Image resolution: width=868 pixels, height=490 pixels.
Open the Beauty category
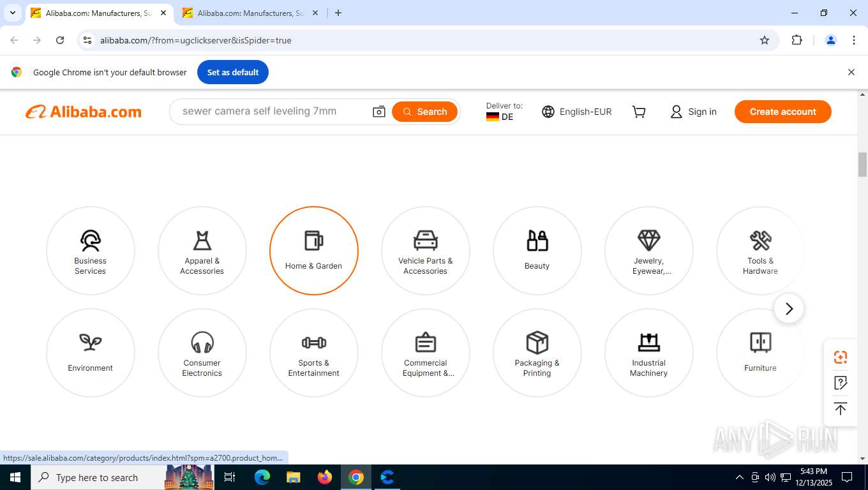coord(537,251)
